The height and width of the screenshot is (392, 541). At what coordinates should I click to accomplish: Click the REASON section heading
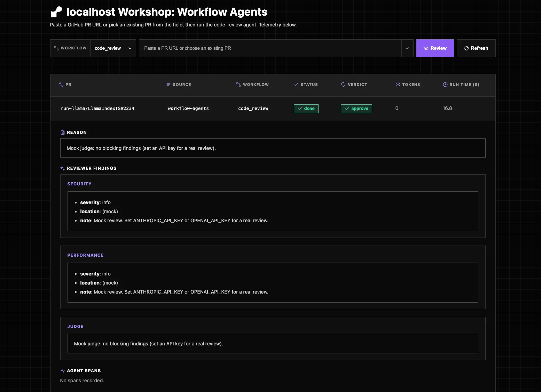pos(77,133)
